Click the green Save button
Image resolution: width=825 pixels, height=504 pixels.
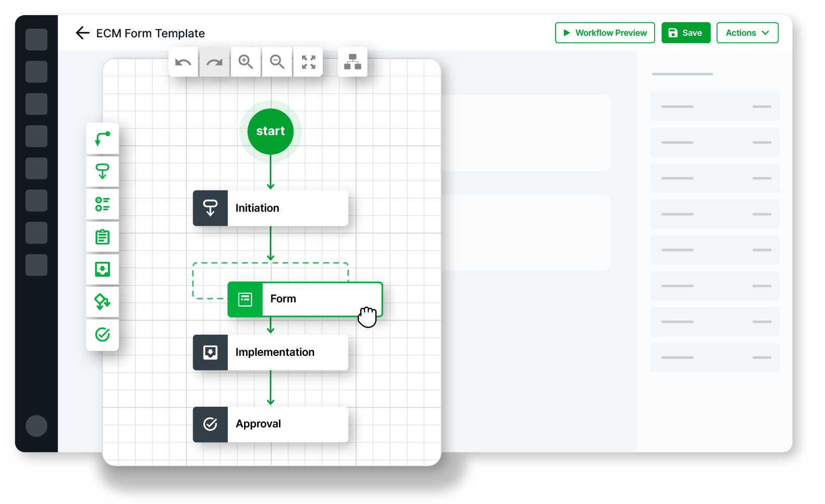point(686,33)
